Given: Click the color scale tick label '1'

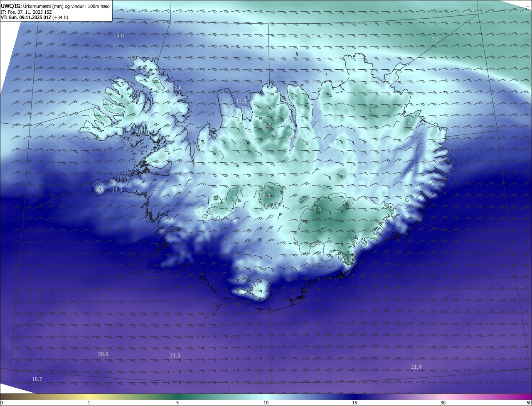Looking at the screenshot, I should tap(89, 403).
